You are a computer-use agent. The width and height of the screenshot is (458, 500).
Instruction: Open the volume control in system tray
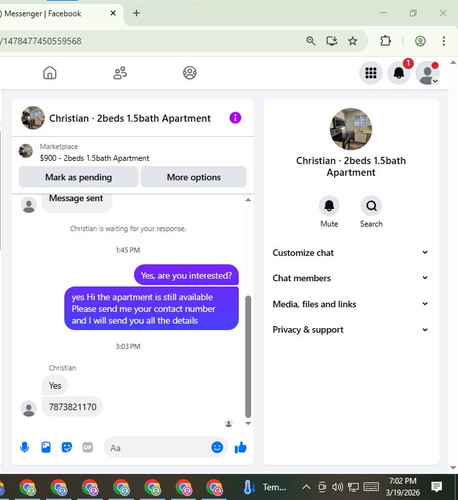pos(337,487)
